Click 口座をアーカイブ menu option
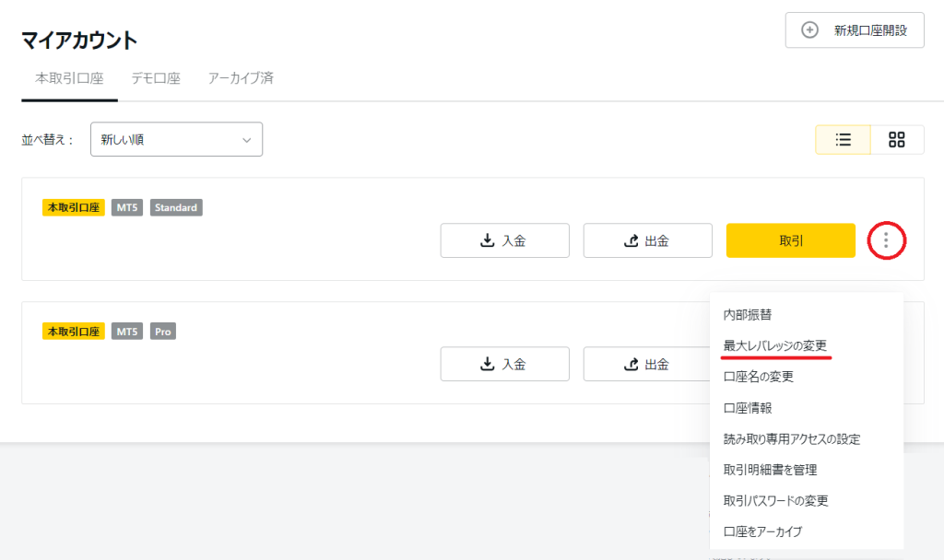Screen dimensions: 944x560 [763, 532]
